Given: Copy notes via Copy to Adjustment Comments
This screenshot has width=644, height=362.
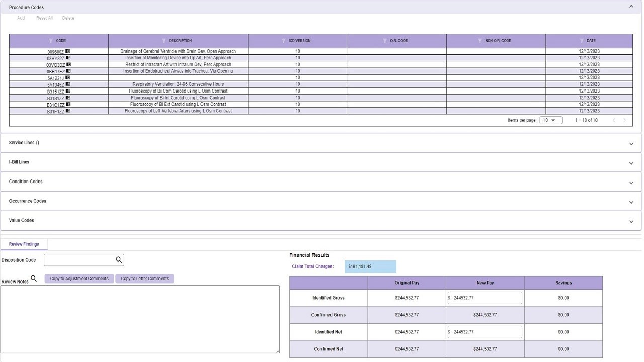Looking at the screenshot, I should click(79, 278).
